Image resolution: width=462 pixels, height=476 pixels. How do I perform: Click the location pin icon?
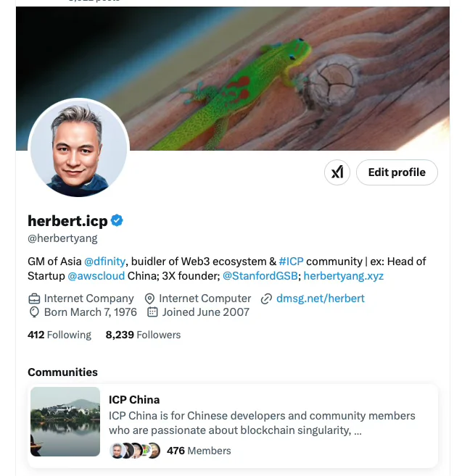tap(149, 298)
